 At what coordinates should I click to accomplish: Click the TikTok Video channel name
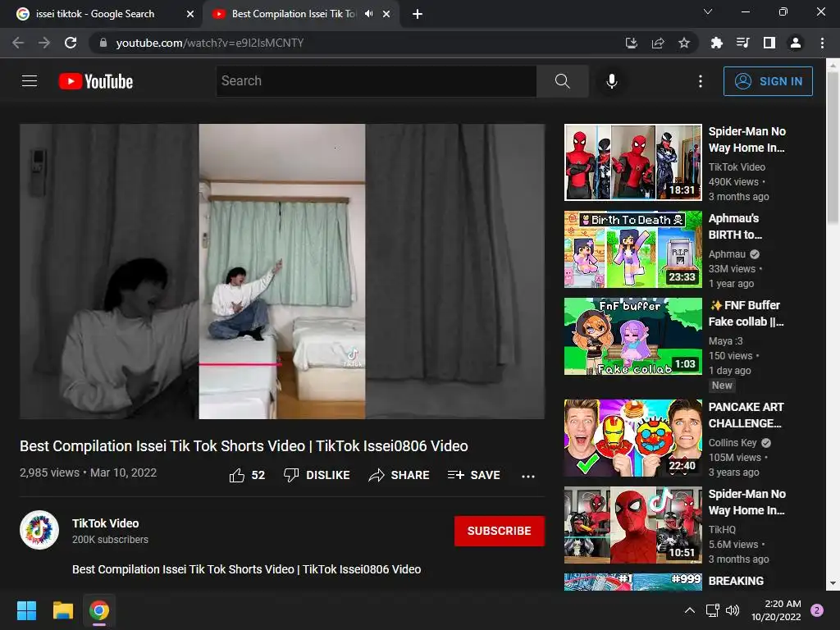point(106,523)
